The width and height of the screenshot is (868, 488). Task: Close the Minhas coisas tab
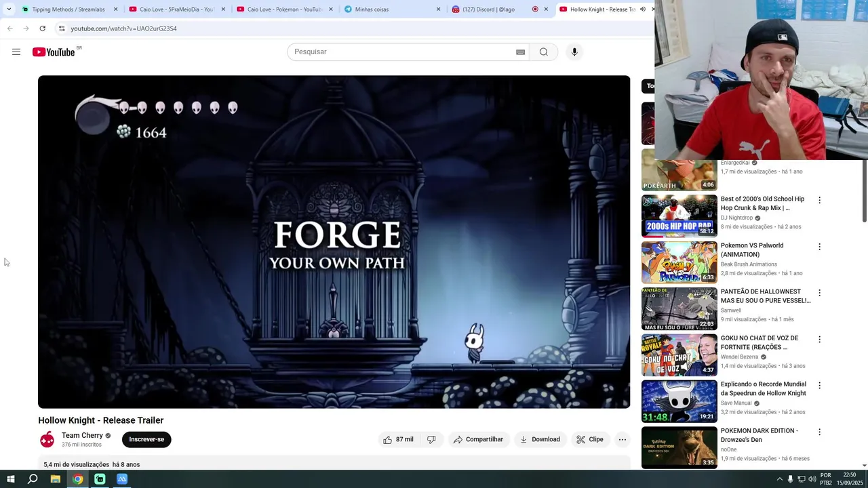point(438,9)
